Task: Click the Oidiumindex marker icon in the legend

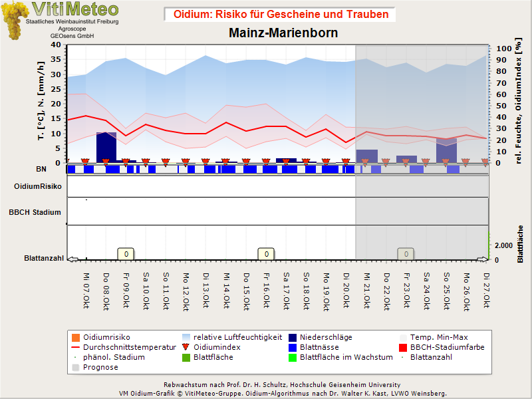Action: coord(186,347)
